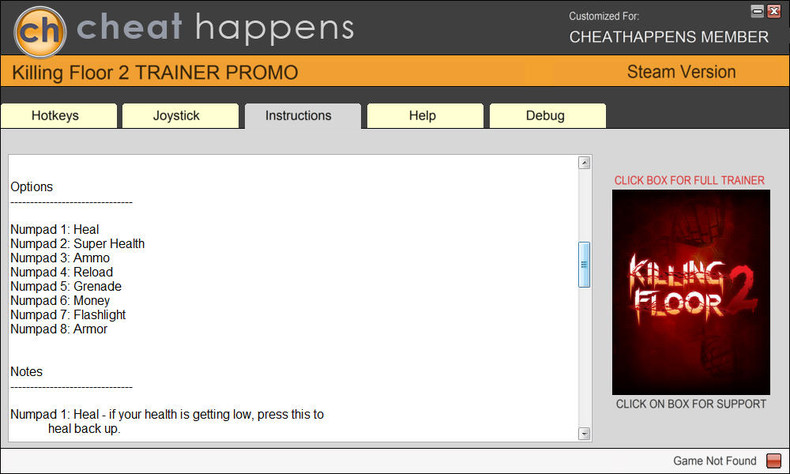Click the 'Numpad 5: Grenade' line
Image resolution: width=790 pixels, height=474 pixels.
click(x=65, y=286)
